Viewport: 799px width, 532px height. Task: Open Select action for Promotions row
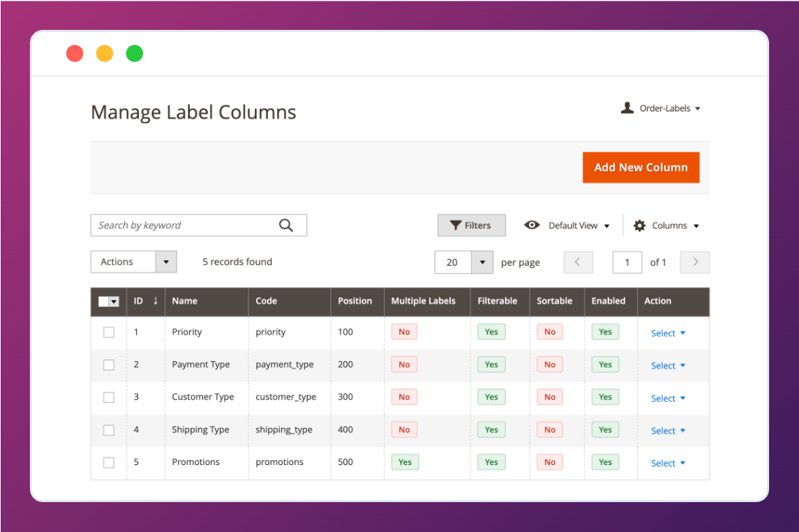(668, 463)
